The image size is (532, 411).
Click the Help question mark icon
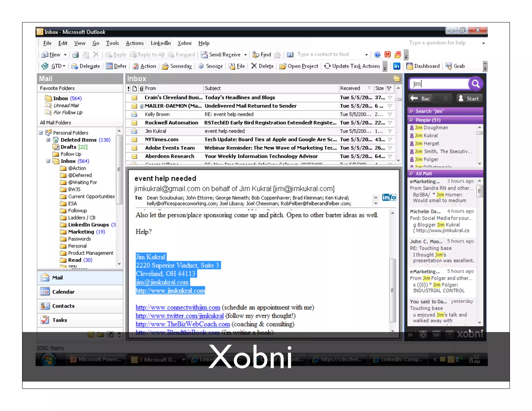click(x=377, y=55)
